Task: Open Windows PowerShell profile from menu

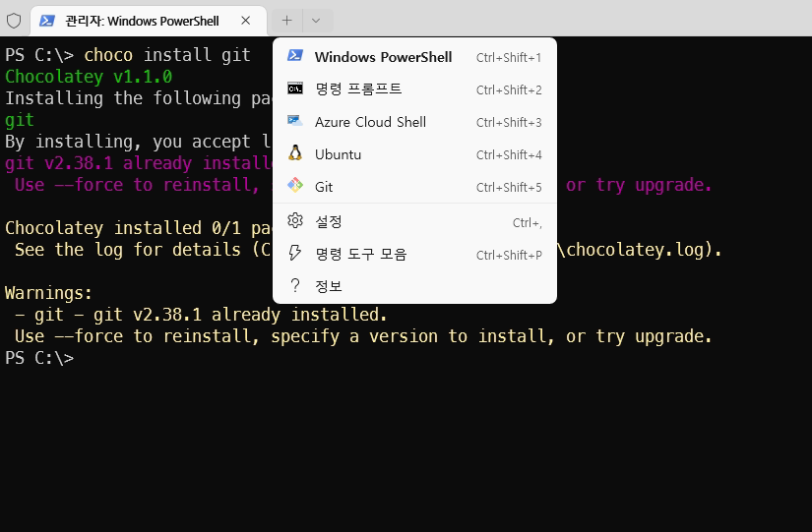Action: coord(414,57)
